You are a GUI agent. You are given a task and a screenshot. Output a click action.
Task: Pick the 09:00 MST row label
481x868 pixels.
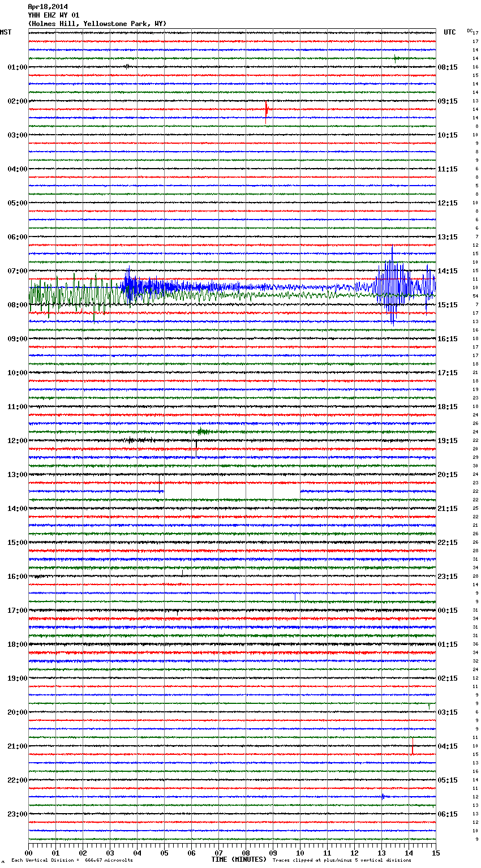(17, 339)
